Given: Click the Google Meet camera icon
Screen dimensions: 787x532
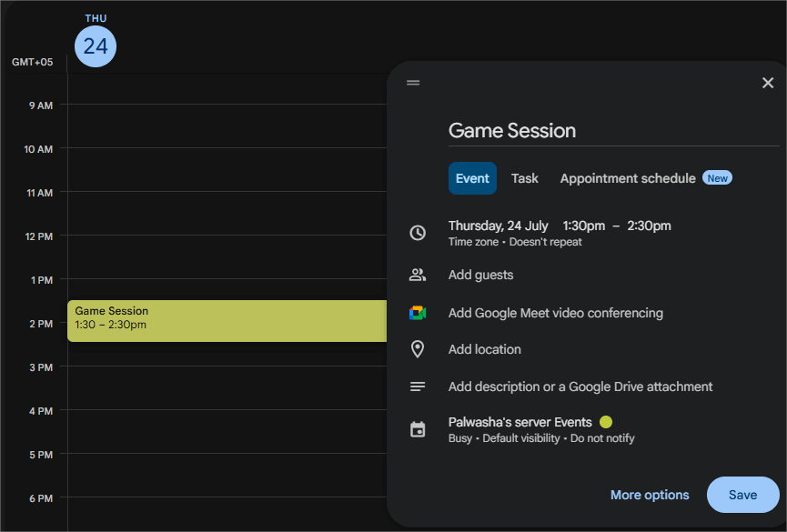Looking at the screenshot, I should (x=418, y=313).
